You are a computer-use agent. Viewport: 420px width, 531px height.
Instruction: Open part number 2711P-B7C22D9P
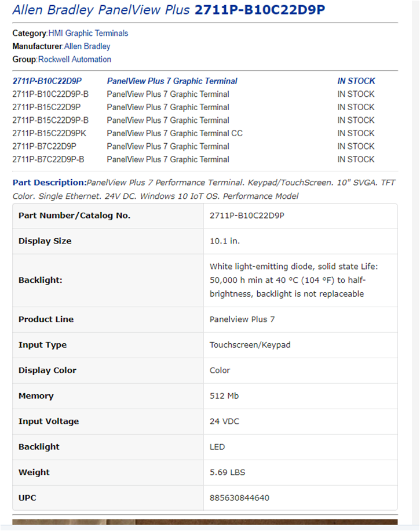(x=45, y=146)
